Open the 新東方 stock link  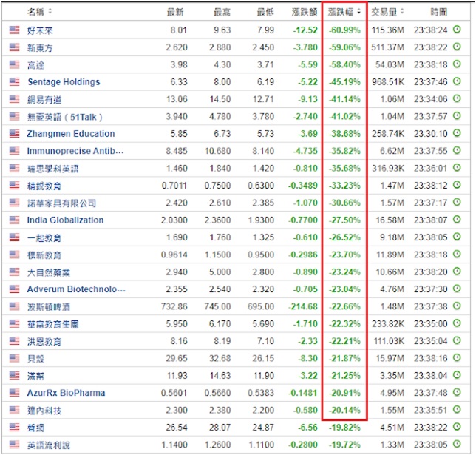[x=40, y=47]
